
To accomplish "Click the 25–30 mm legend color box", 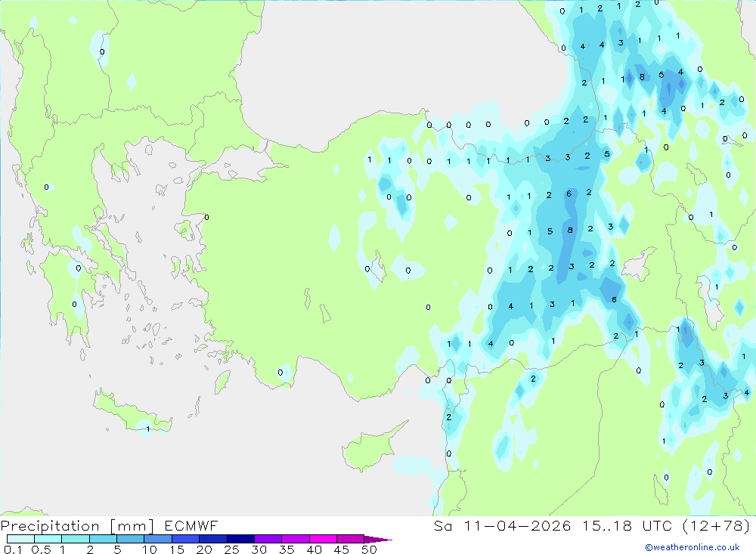I will point(240,539).
